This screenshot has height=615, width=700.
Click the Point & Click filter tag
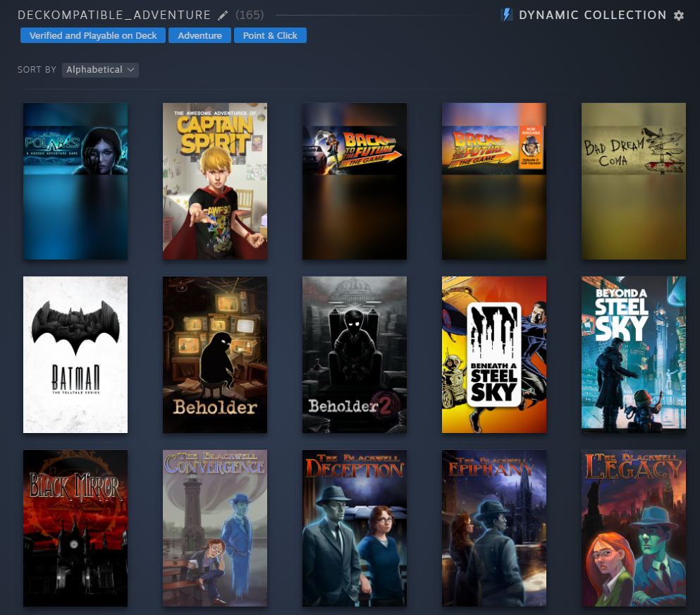tap(270, 35)
